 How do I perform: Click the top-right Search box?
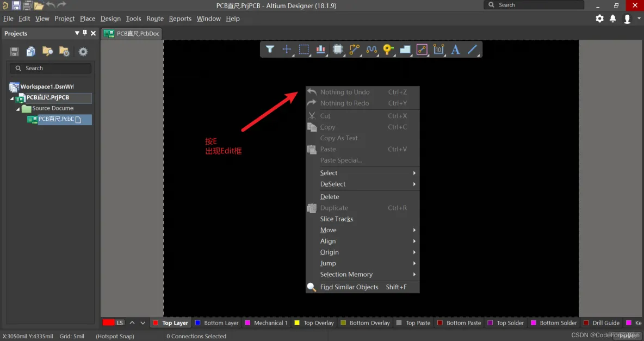(x=534, y=5)
